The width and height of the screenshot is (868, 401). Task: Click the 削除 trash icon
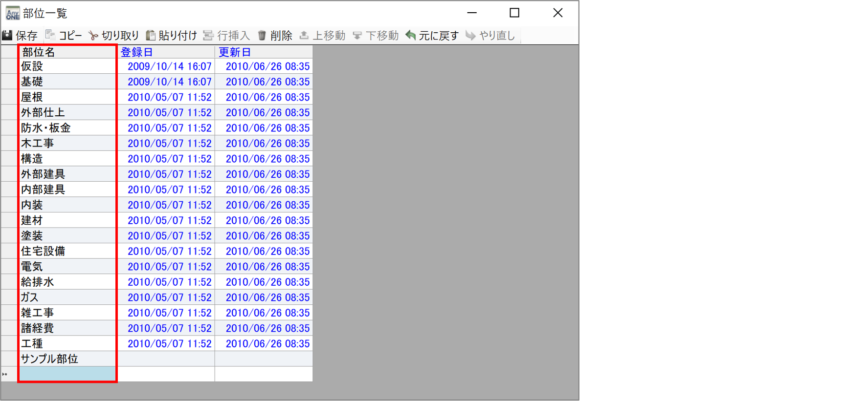coord(262,35)
